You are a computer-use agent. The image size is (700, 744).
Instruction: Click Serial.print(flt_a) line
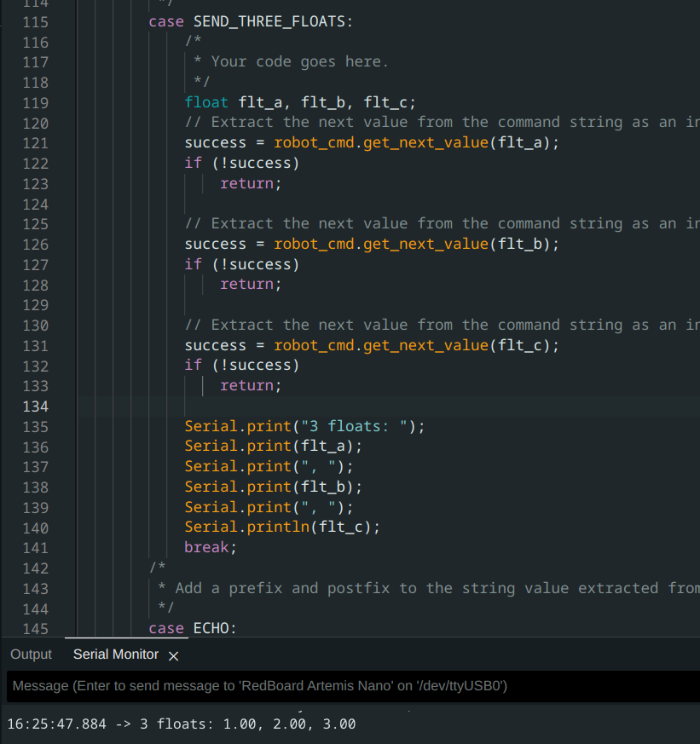(273, 447)
